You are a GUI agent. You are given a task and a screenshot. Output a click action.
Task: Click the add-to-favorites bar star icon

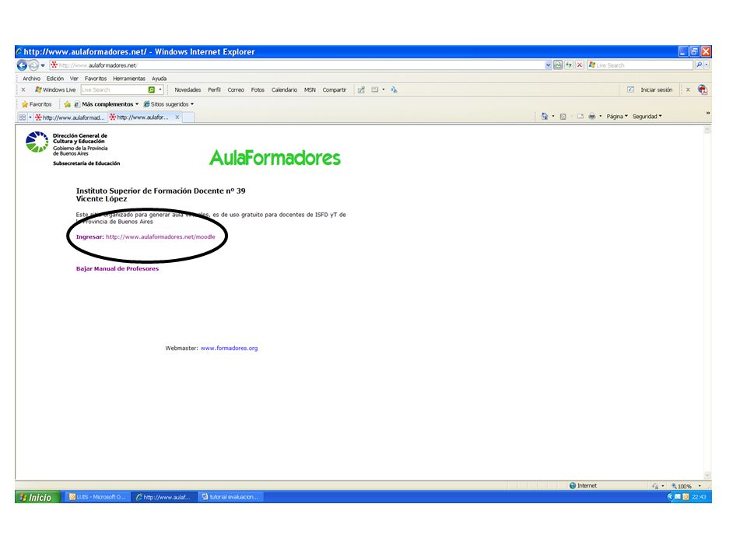[x=67, y=104]
